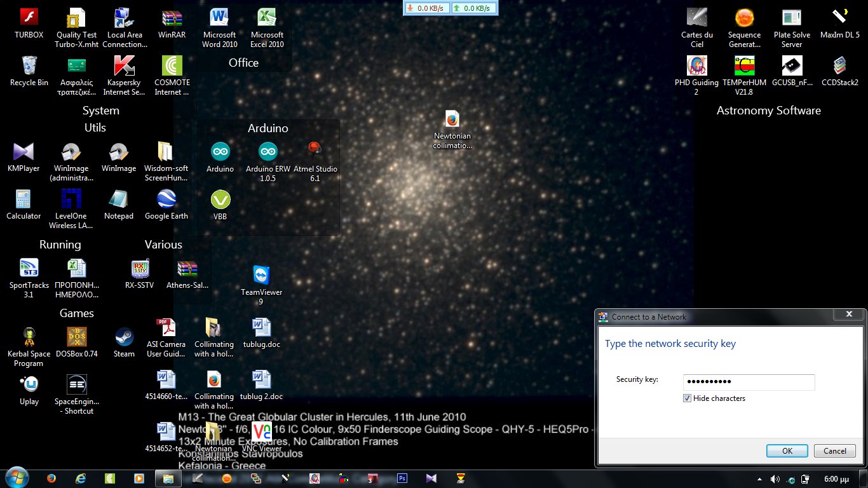This screenshot has width=868, height=488.
Task: Click the Security key input field
Action: pos(749,382)
